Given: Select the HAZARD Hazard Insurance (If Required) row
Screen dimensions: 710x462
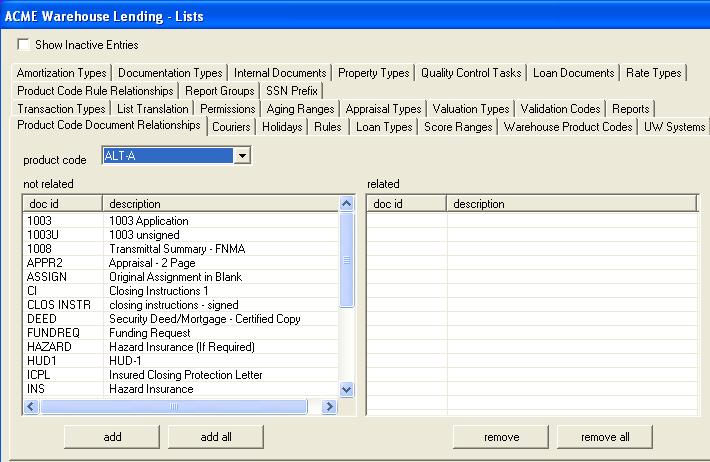Looking at the screenshot, I should click(181, 347).
